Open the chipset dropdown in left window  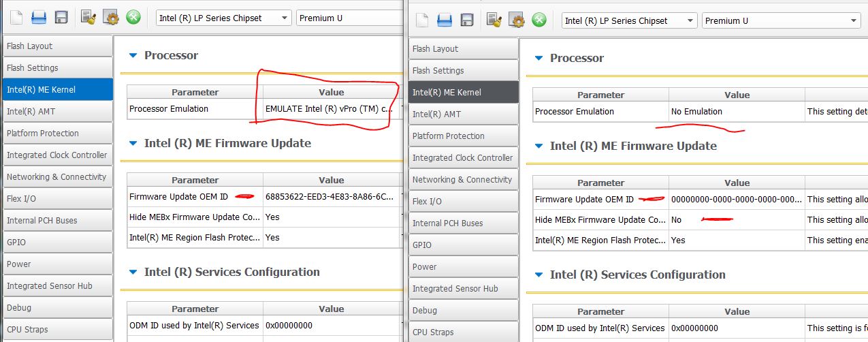pos(223,18)
